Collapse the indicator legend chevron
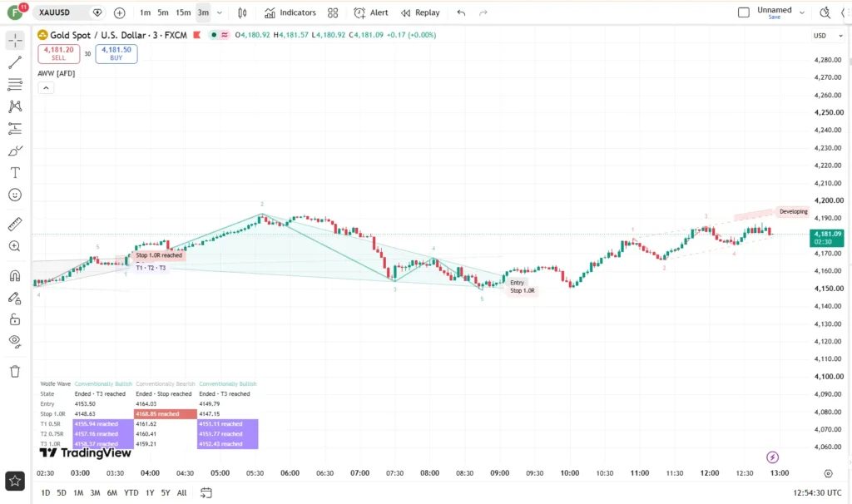This screenshot has width=852, height=504. 47,87
